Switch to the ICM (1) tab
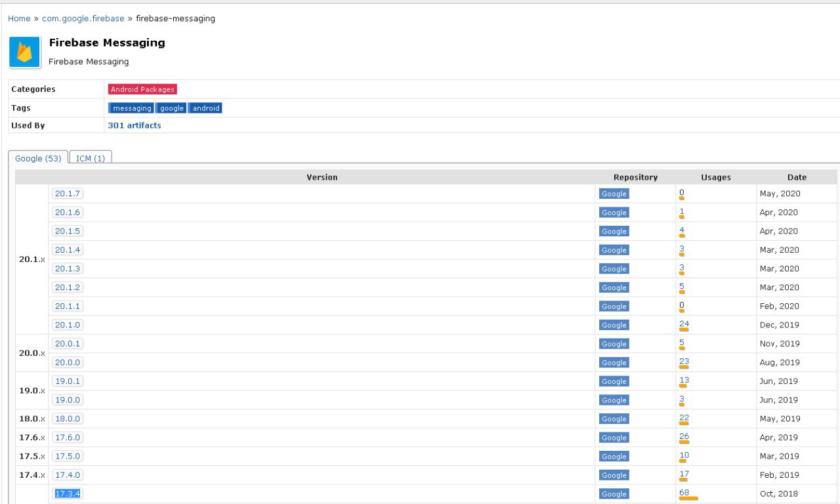Viewport: 840px width, 504px height. click(x=91, y=158)
